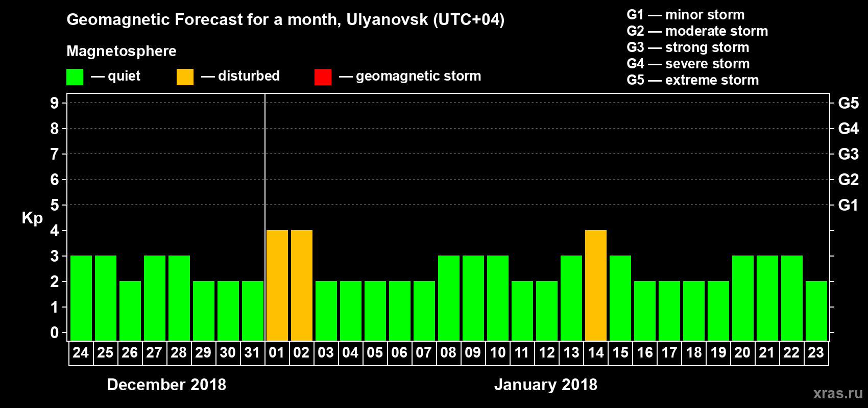This screenshot has height=408, width=868.
Task: Click the 'G2 — moderate storm' legend line
Action: [x=697, y=31]
